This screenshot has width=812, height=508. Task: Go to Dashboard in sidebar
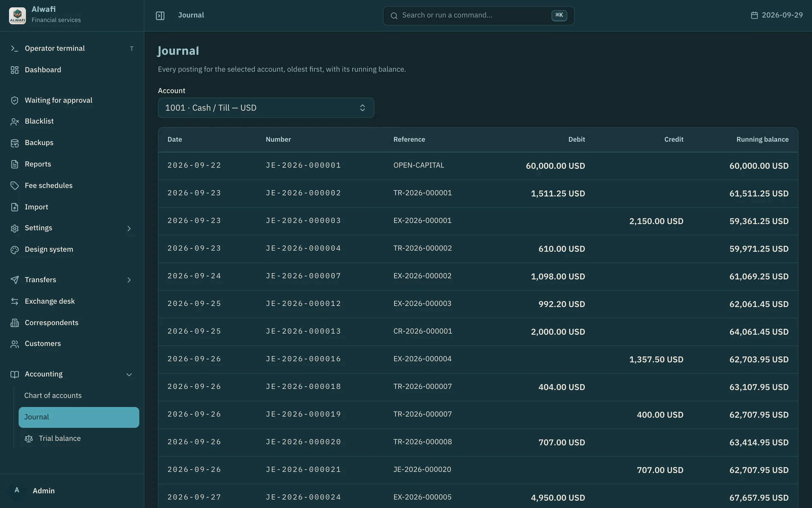pos(72,70)
